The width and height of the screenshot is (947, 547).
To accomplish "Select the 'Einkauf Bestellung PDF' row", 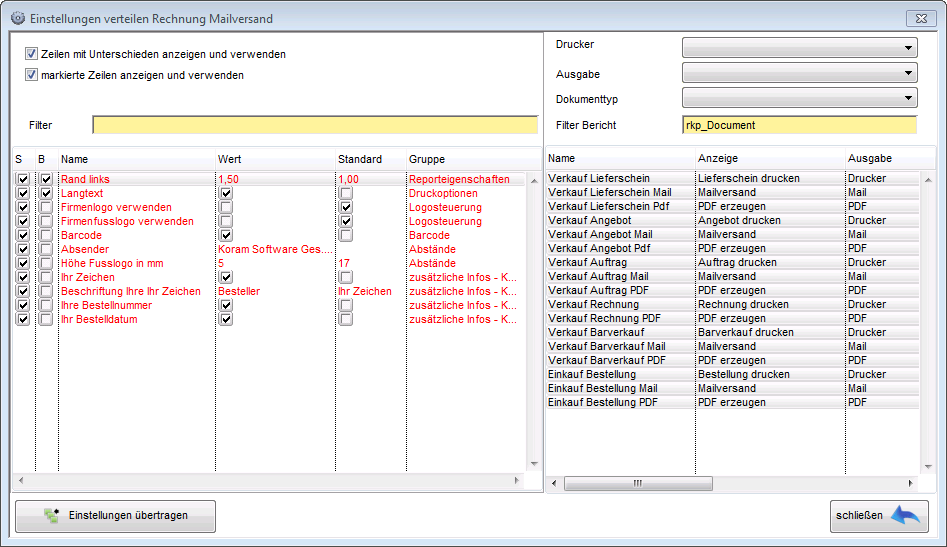I will pyautogui.click(x=733, y=403).
